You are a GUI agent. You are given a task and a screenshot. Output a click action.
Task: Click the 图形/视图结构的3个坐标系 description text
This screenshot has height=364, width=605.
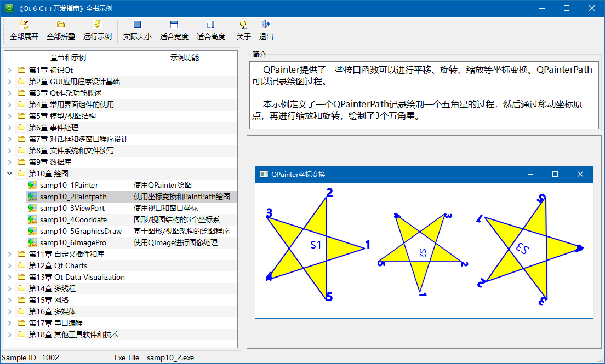click(x=176, y=220)
